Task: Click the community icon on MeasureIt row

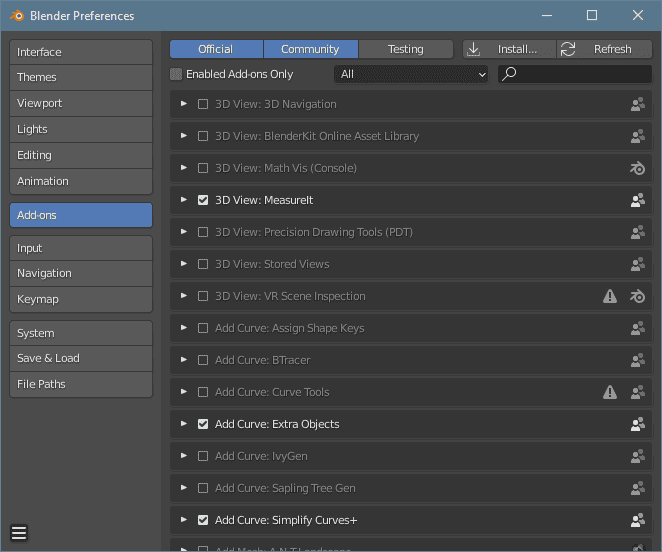Action: tap(637, 200)
